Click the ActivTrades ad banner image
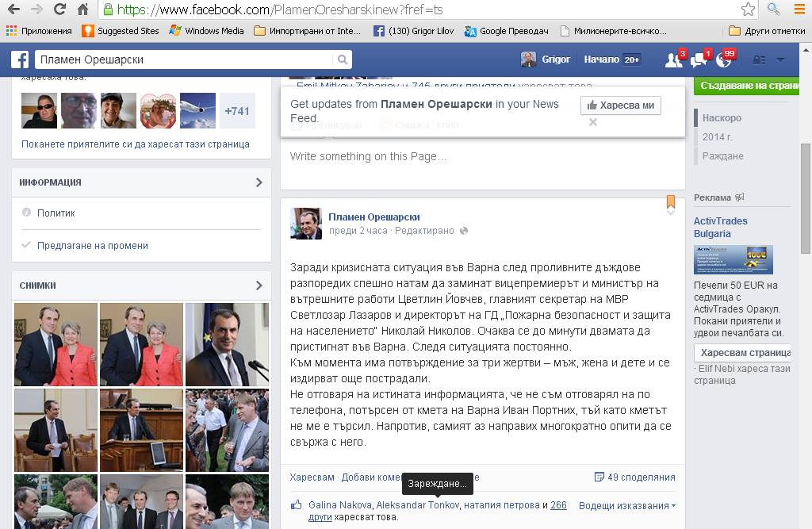 733,259
